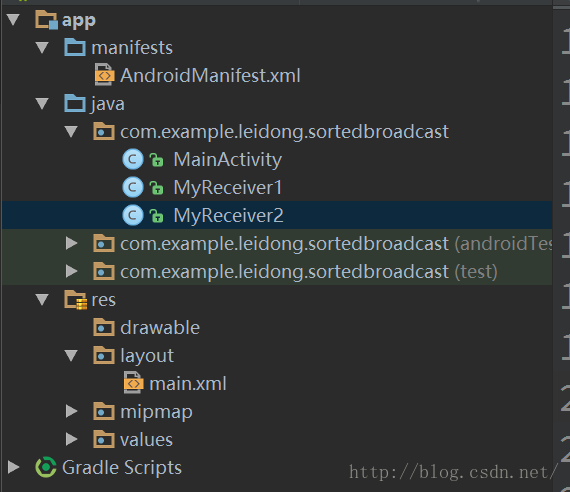The image size is (570, 492).
Task: Collapse the app module node
Action: pos(13,20)
